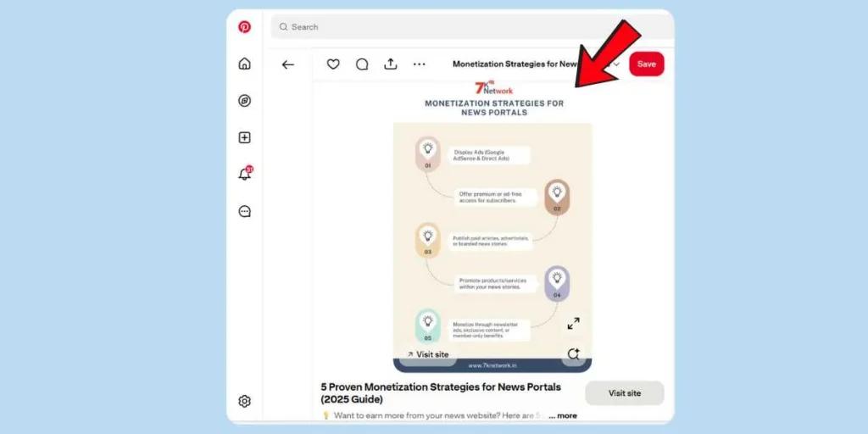Open board selector dropdown chevron
Screen dimensions: 868x434
(616, 64)
